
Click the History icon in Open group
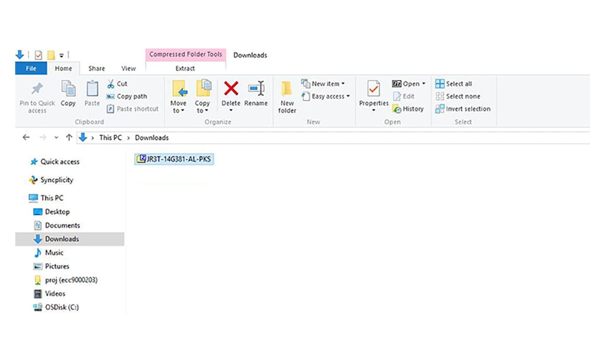(397, 109)
